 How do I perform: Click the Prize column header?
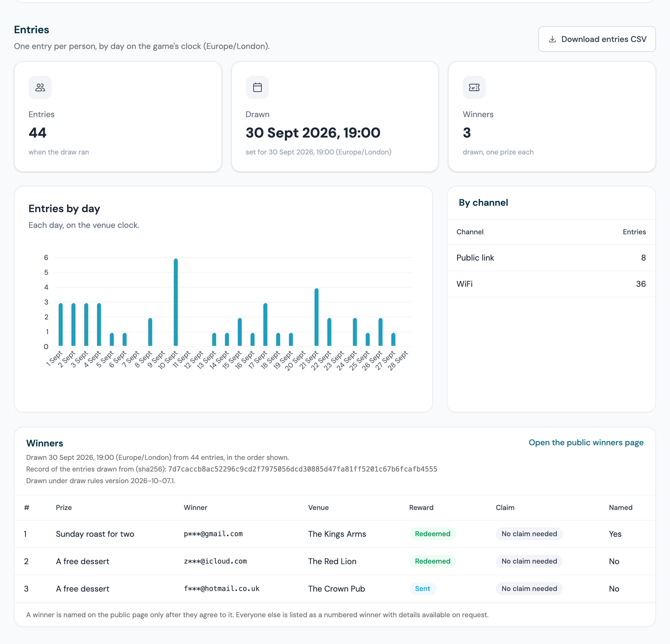click(64, 508)
